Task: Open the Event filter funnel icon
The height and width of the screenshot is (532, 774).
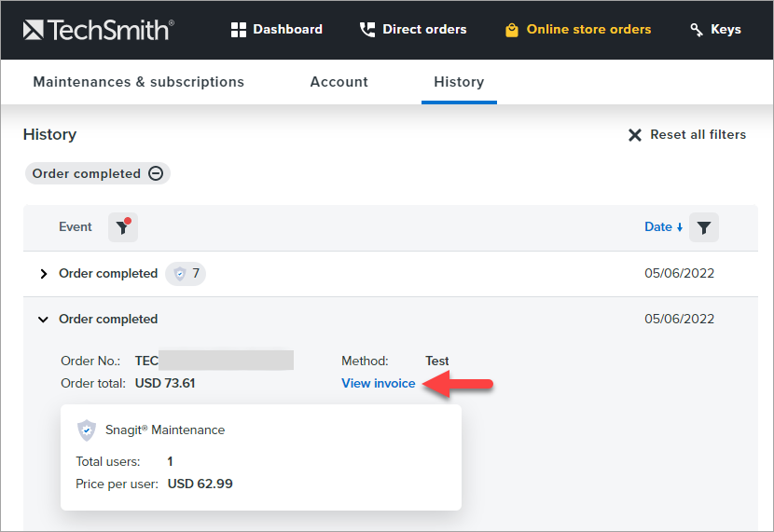Action: point(122,227)
